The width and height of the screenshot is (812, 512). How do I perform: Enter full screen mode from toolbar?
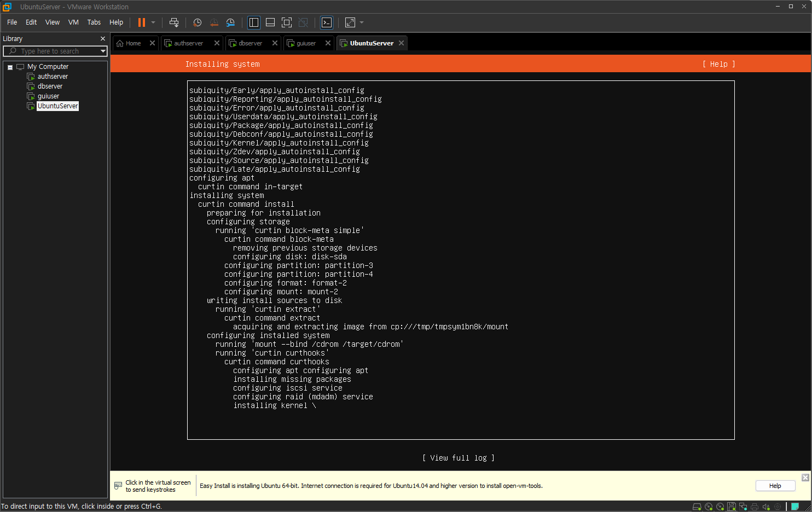click(x=287, y=22)
